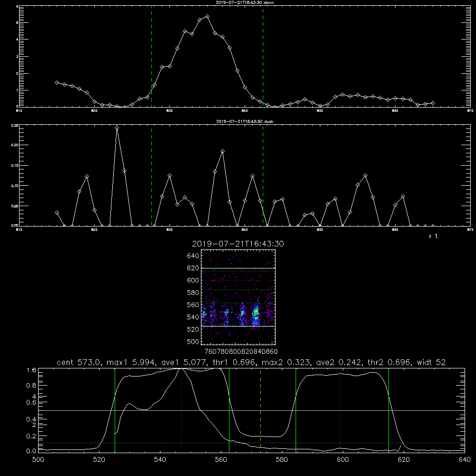Click the solid green line at 525 in bottom plot
The height and width of the screenshot is (476, 476).
[115, 410]
